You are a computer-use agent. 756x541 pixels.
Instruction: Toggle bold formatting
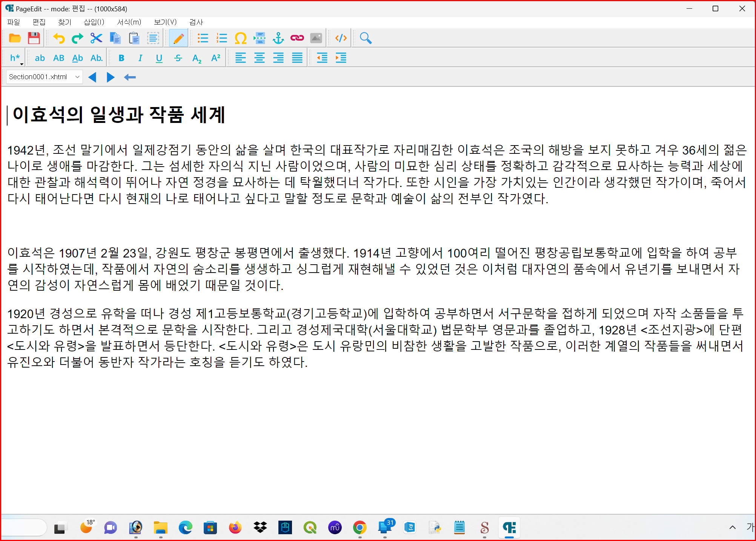pos(121,58)
